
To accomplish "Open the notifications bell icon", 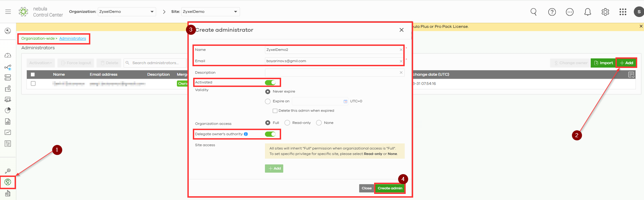I will pyautogui.click(x=588, y=12).
